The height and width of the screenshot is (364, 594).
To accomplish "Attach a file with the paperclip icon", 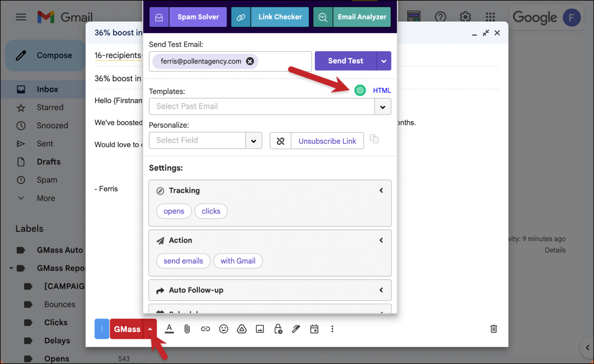I will tap(187, 329).
